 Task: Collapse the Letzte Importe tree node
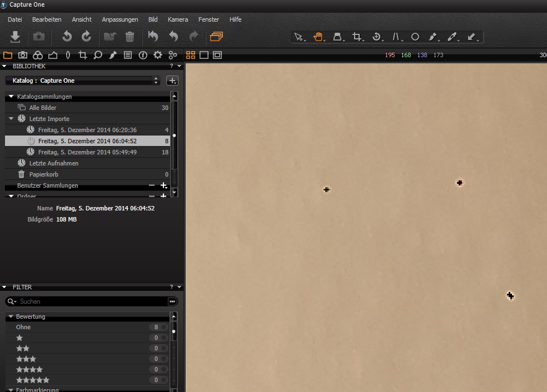(11, 119)
